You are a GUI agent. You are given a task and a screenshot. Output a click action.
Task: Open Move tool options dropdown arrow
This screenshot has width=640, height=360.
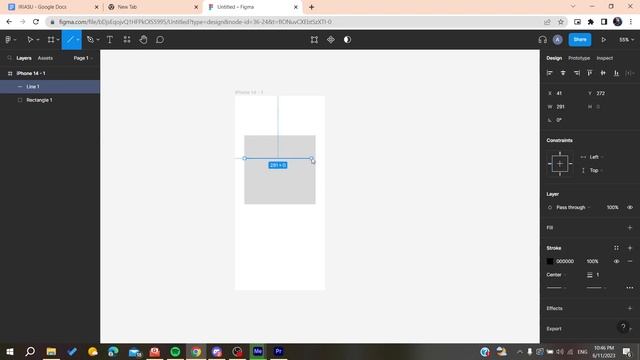[38, 40]
